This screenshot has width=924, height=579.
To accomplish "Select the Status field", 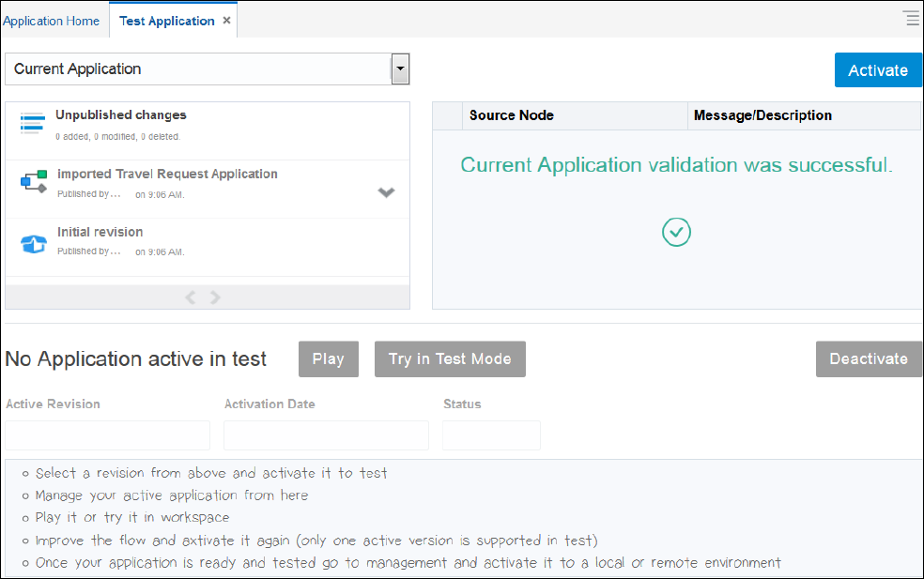I will 491,434.
